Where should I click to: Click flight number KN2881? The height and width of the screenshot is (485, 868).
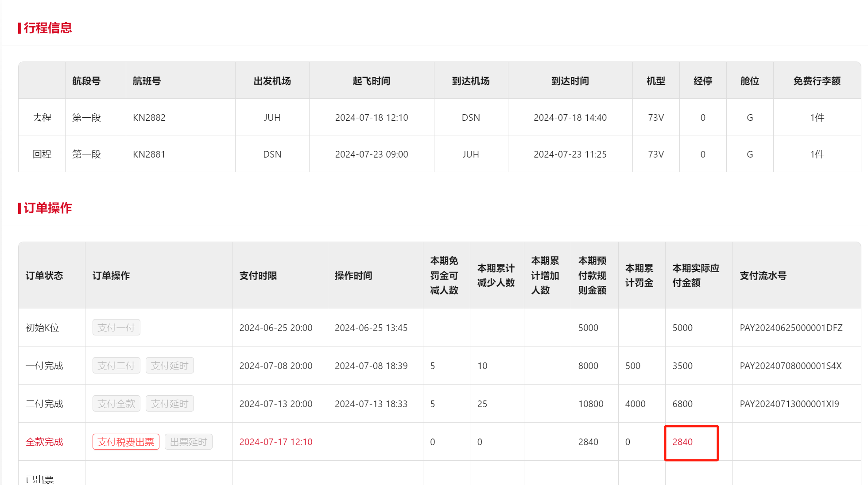pos(149,154)
